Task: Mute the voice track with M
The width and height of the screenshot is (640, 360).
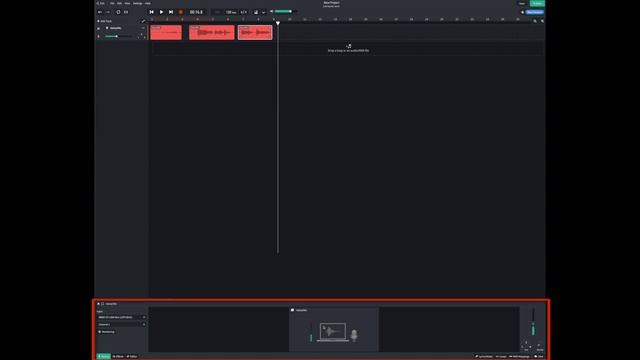Action: click(98, 29)
